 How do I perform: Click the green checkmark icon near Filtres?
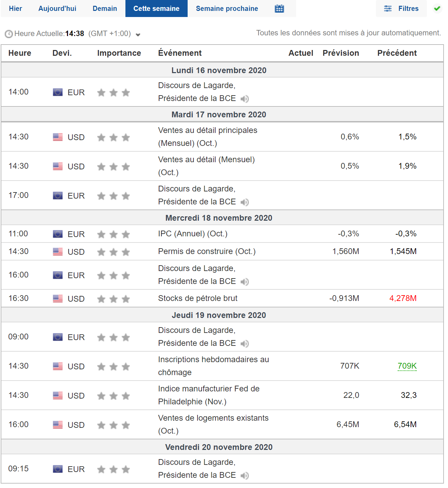pyautogui.click(x=437, y=9)
